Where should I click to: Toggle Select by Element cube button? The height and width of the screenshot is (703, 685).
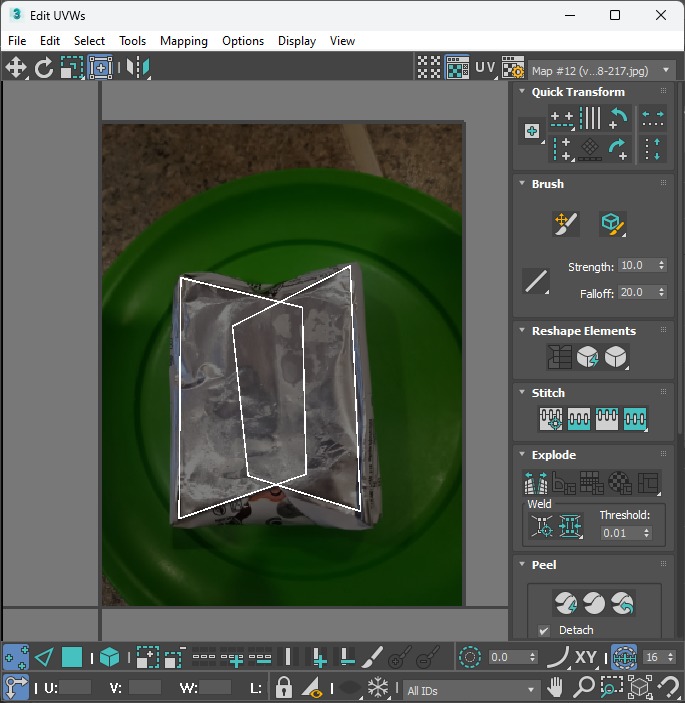tap(109, 658)
